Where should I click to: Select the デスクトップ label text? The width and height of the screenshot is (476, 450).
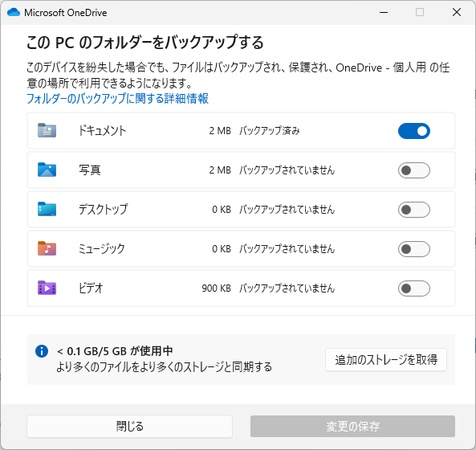pyautogui.click(x=103, y=209)
